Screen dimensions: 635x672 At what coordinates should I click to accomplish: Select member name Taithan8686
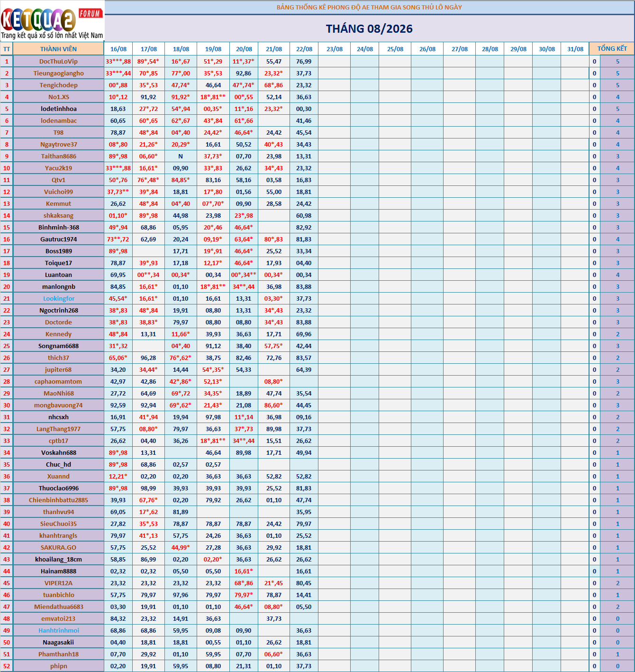point(58,156)
